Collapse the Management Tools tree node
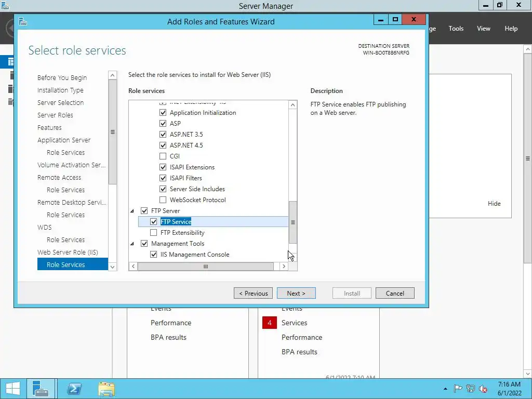This screenshot has width=532, height=399. click(132, 244)
